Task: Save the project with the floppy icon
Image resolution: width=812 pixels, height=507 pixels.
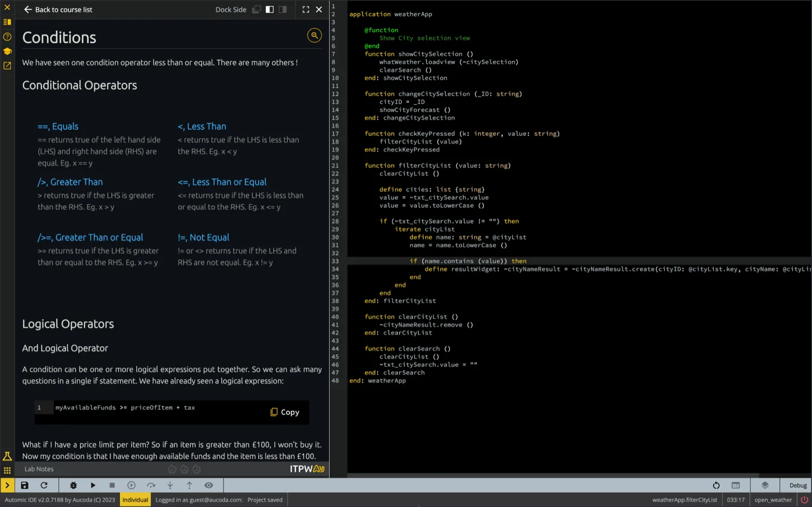Action: point(24,485)
